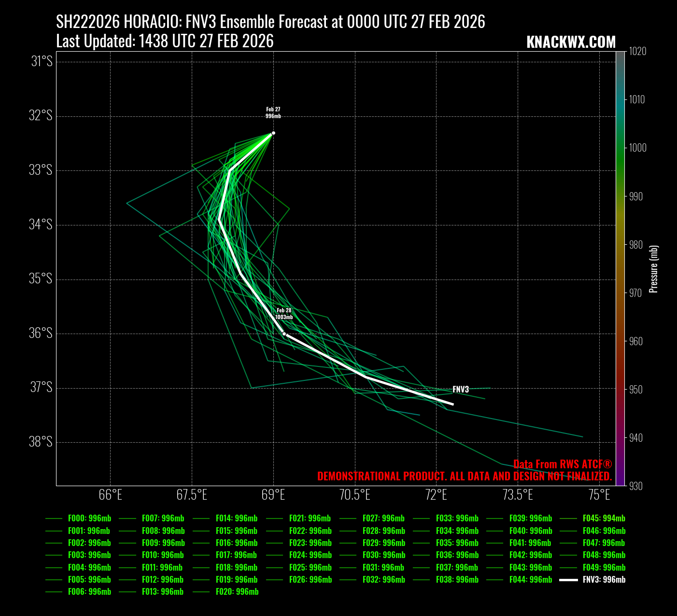Click the 75°E longitude axis label
677x616 pixels.
pos(599,495)
